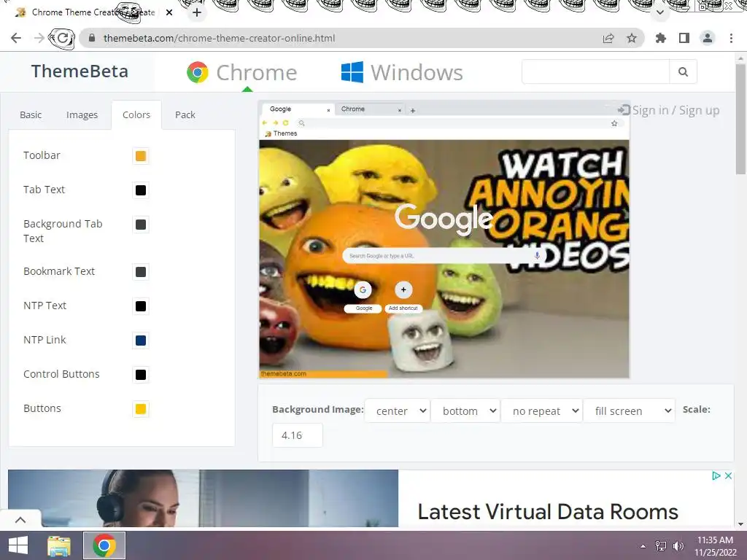Viewport: 747px width, 560px height.
Task: Open the Tab Text color swatch
Action: (141, 190)
